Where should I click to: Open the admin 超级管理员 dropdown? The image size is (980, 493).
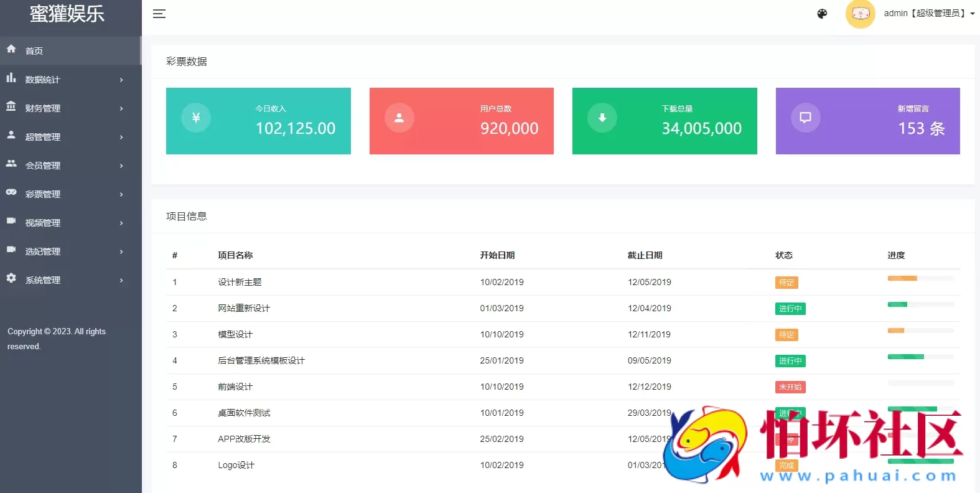pos(929,13)
